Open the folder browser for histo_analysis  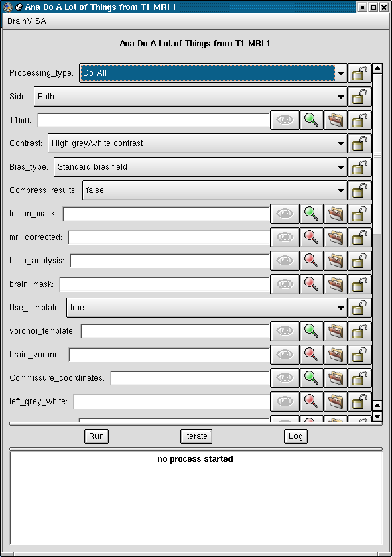(336, 260)
